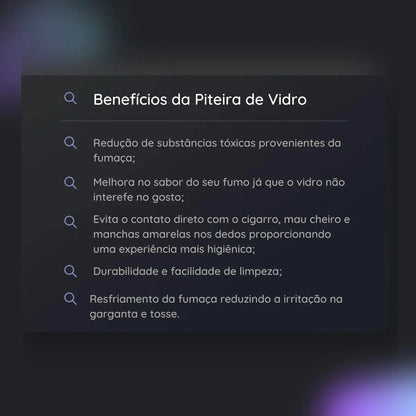Click the purple glow on the left edge
The height and width of the screenshot is (416, 416).
point(8,78)
